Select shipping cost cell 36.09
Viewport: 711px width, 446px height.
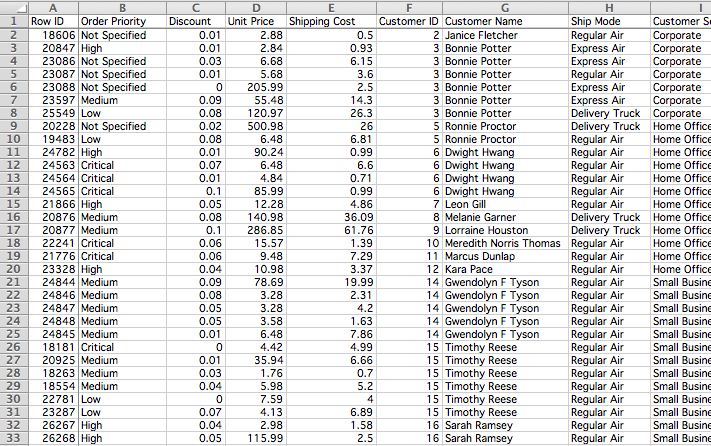pyautogui.click(x=331, y=217)
